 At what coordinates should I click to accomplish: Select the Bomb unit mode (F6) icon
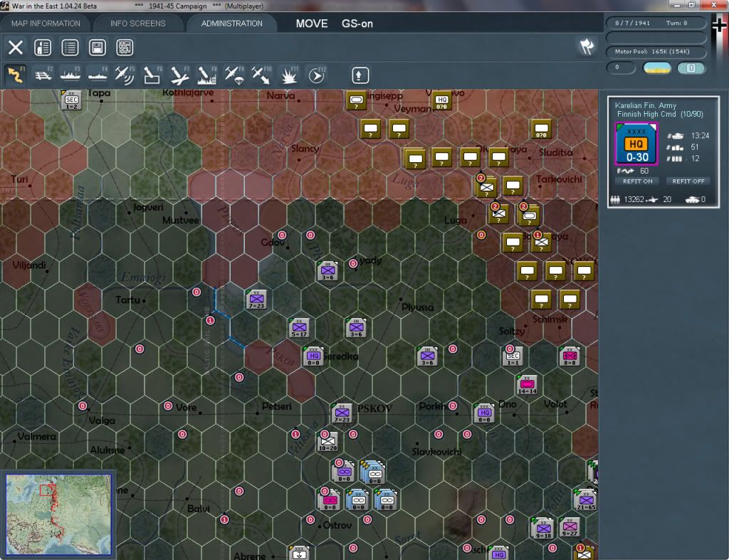click(152, 75)
